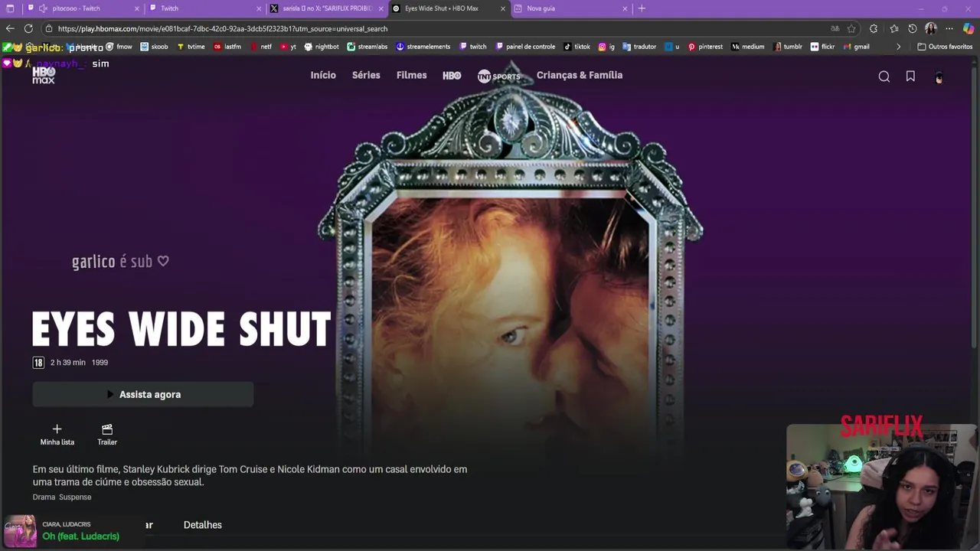Image resolution: width=980 pixels, height=551 pixels.
Task: Open the gmail bookmark
Action: click(856, 47)
